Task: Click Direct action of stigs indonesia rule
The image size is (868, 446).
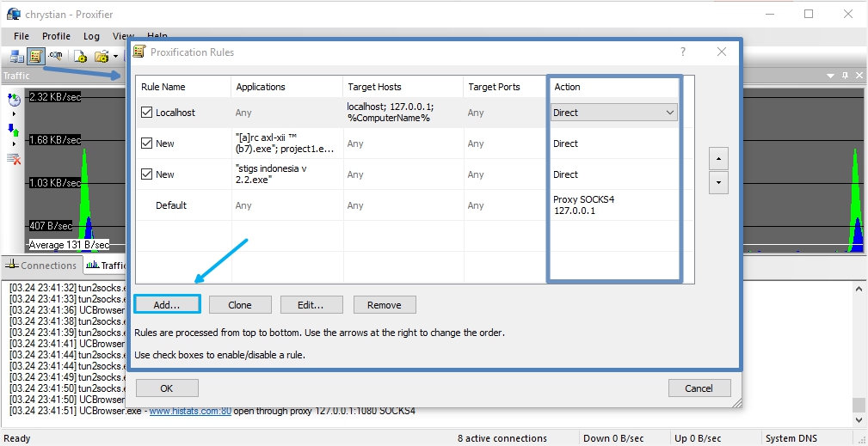Action: [x=566, y=174]
